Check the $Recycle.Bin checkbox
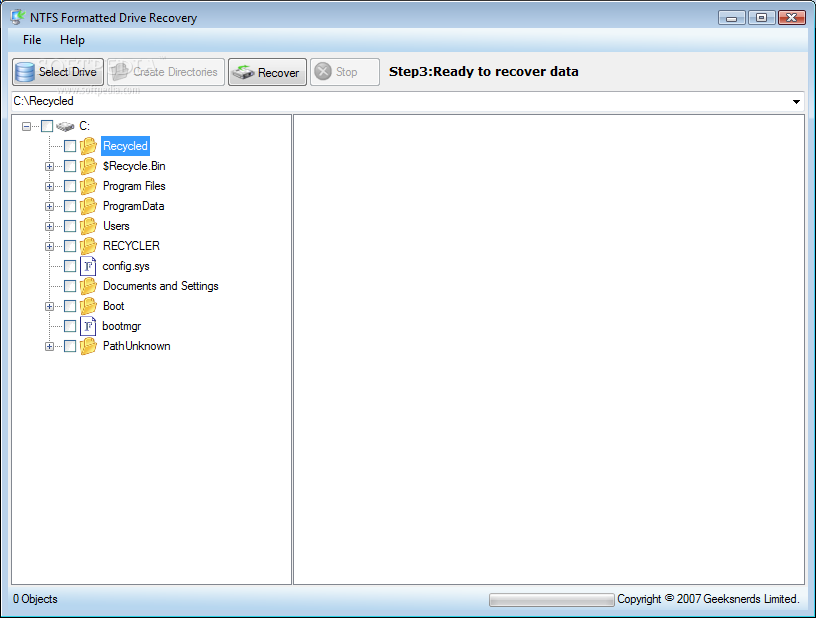The width and height of the screenshot is (816, 618). coord(70,166)
